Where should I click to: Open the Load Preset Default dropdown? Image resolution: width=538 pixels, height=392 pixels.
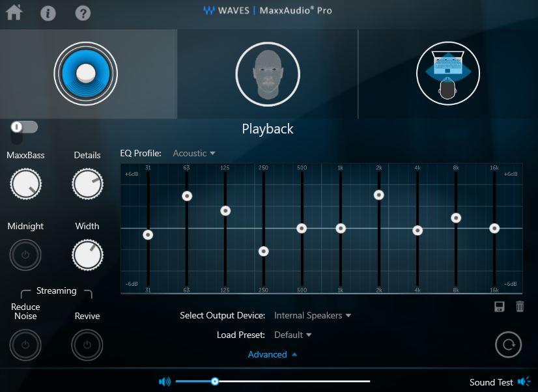tap(292, 335)
